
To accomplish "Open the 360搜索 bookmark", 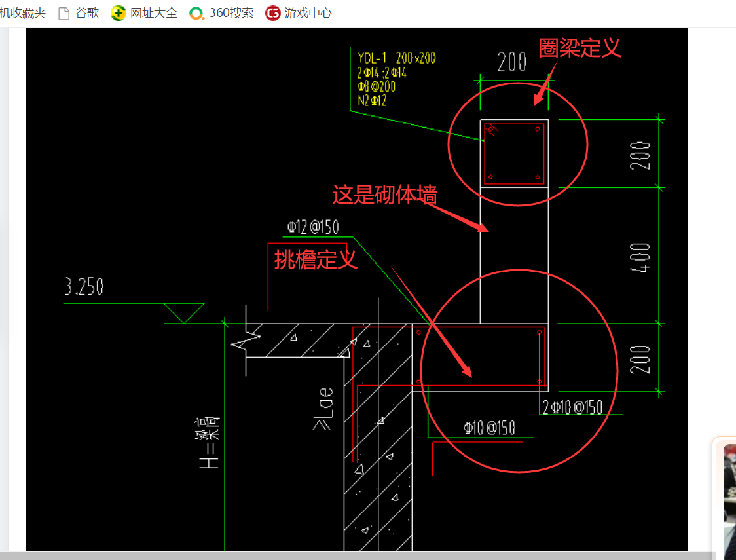I will click(x=221, y=13).
